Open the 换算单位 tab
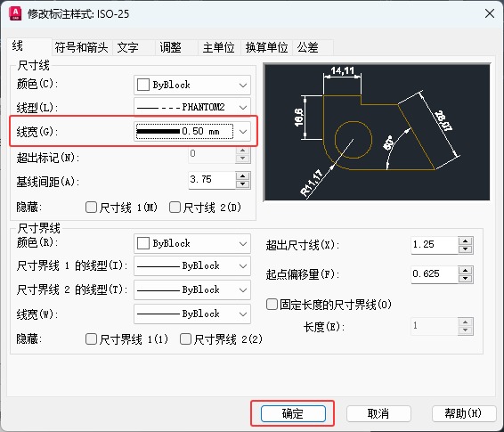Screen dimensions: 504x432 (266, 47)
